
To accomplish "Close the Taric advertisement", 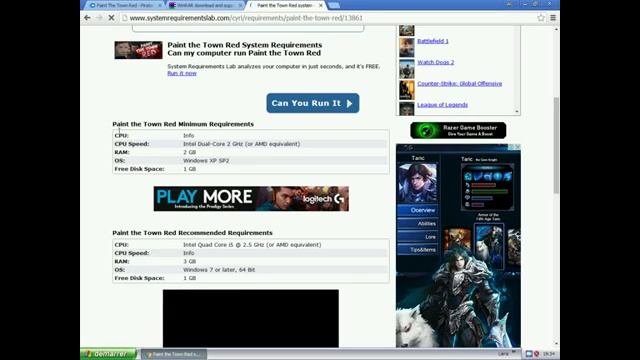I will click(517, 147).
